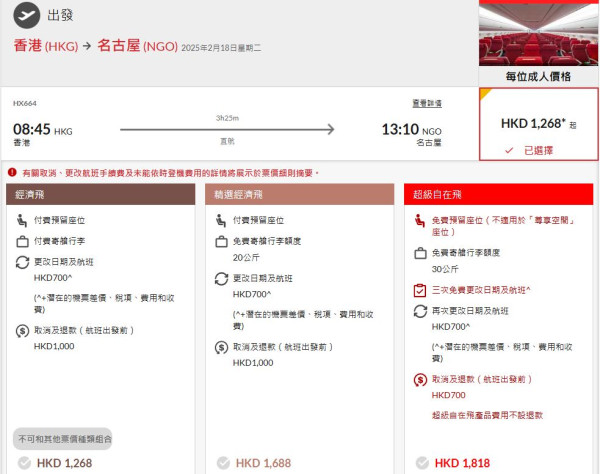Click the cabin seats photo thumbnail

pyautogui.click(x=538, y=33)
